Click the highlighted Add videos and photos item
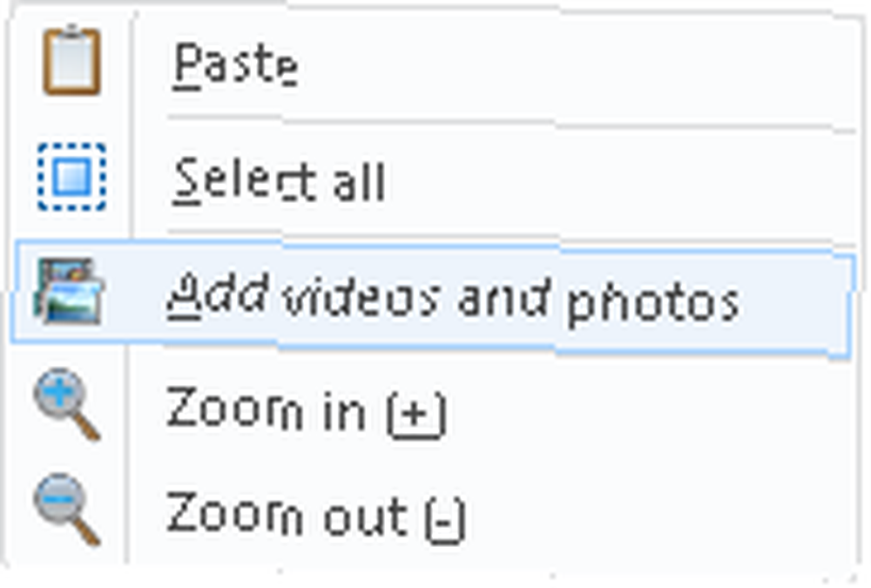 [430, 299]
